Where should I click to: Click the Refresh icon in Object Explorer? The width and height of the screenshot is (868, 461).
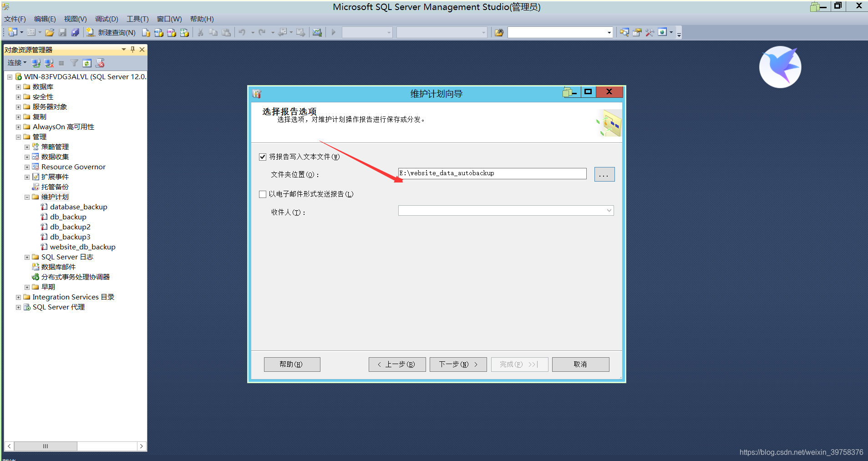87,63
